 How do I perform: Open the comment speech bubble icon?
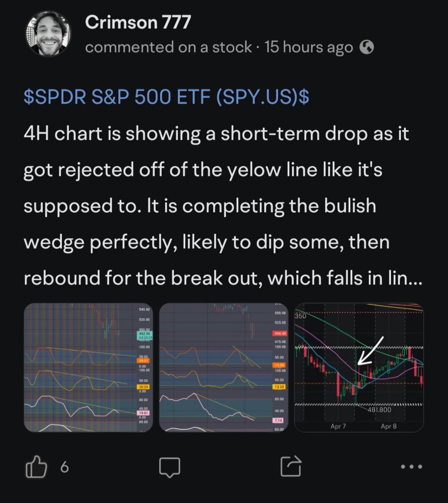pyautogui.click(x=170, y=468)
